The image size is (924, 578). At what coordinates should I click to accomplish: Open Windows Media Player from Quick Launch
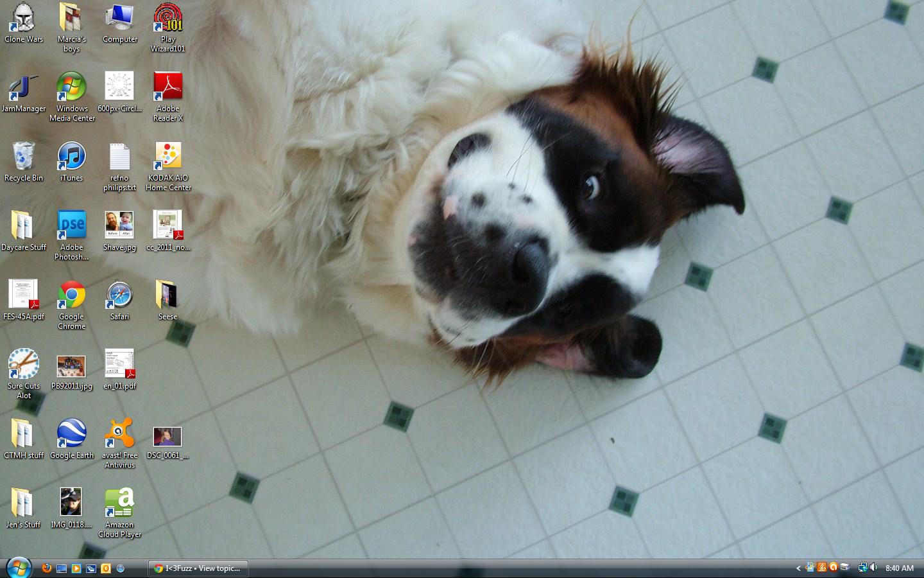tap(76, 568)
